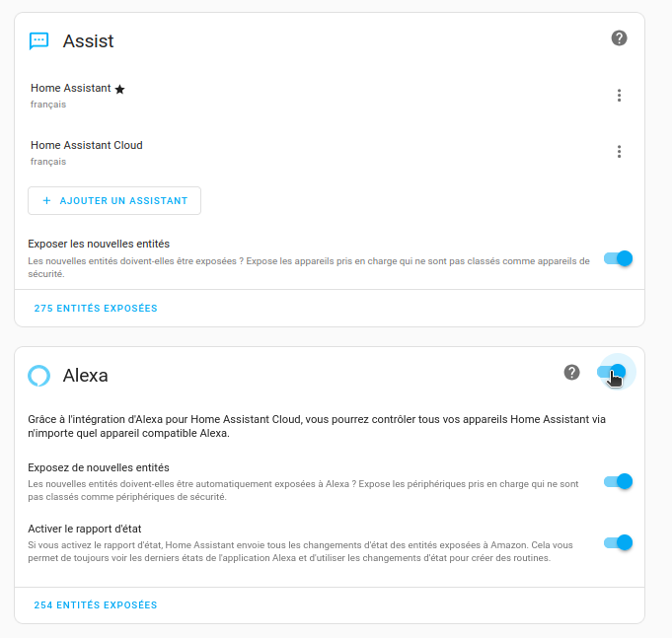Click the Ajouter un assistant button

tap(114, 200)
